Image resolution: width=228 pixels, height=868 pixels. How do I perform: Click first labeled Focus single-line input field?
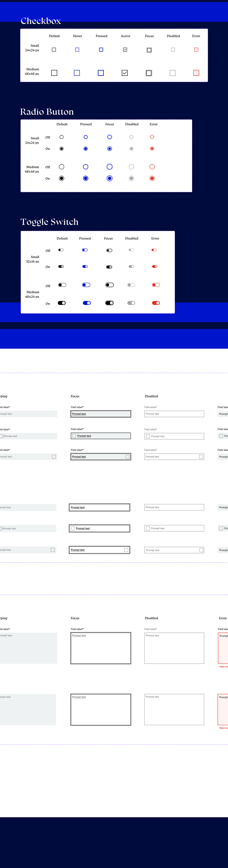(101, 414)
